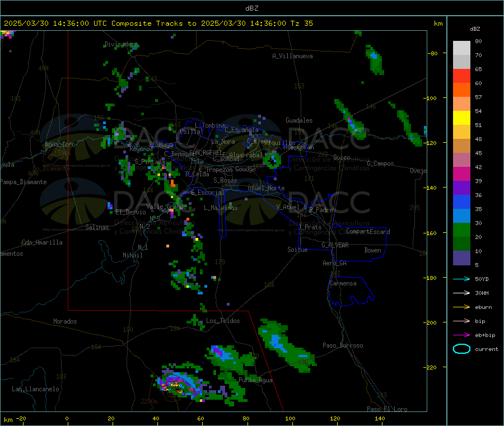Click the Pampa_Diamante map label
504x426 pixels.
(23, 182)
